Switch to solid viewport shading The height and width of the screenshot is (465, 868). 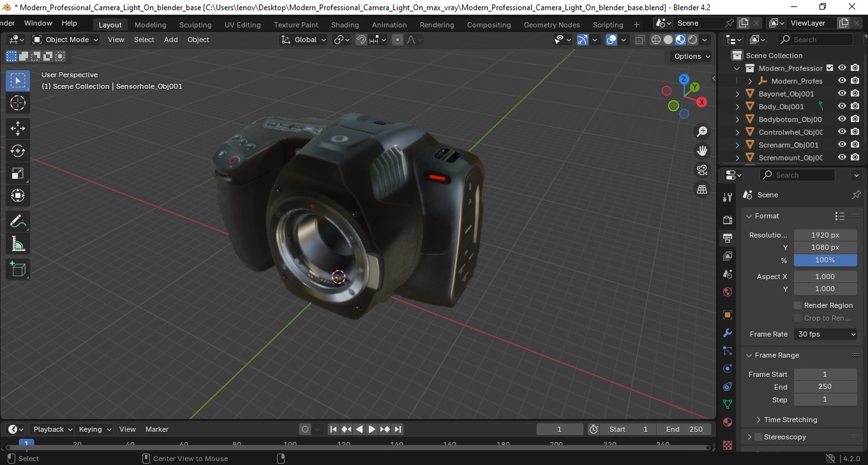(668, 40)
